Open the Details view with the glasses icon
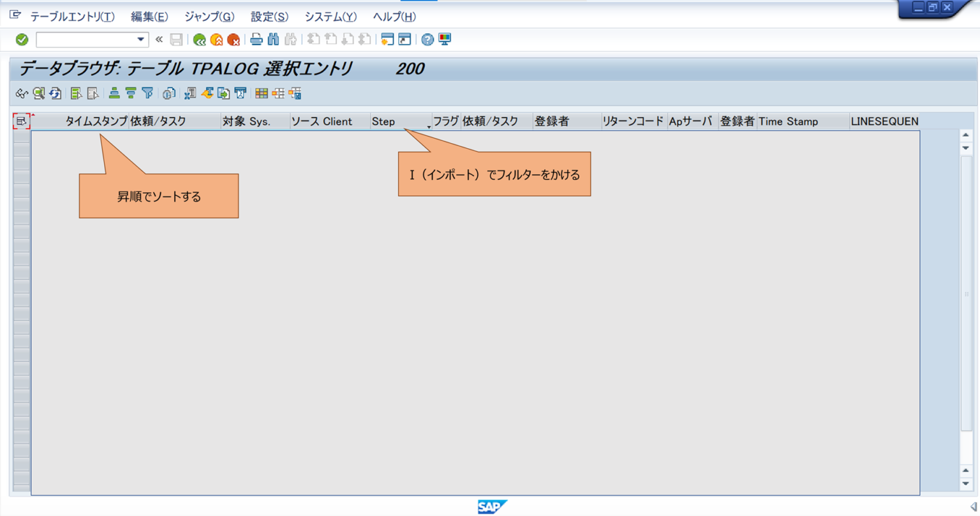The height and width of the screenshot is (516, 980). coord(21,93)
